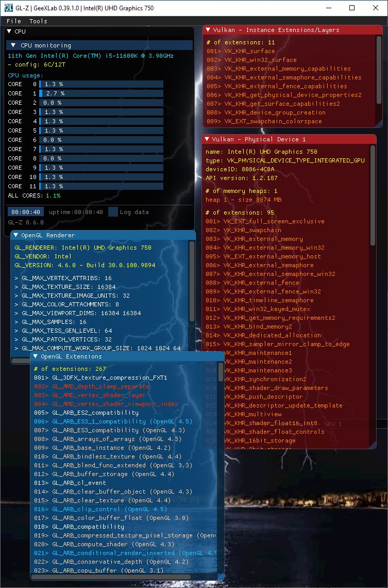
Task: Select GL_AMD_vertex_shader_layer extension
Action: 90,395
